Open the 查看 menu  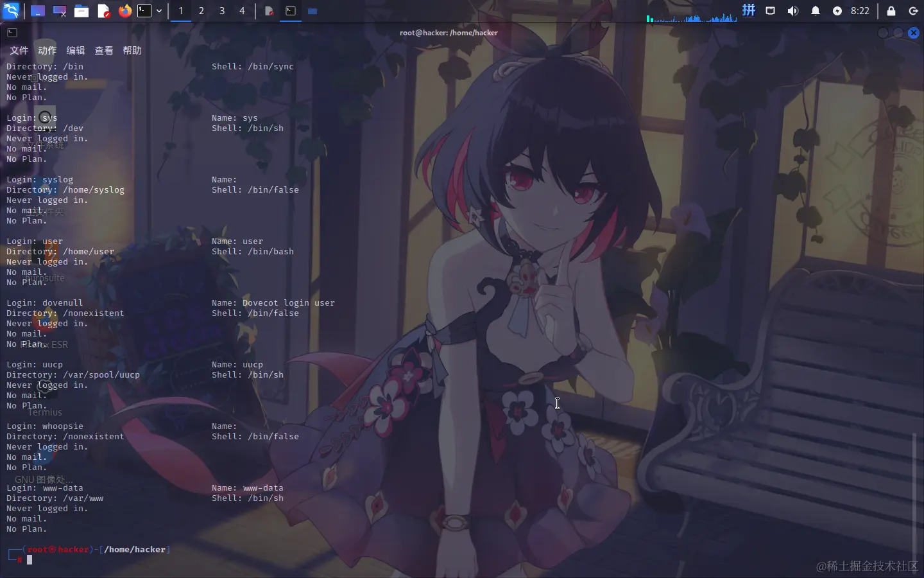[x=103, y=51]
